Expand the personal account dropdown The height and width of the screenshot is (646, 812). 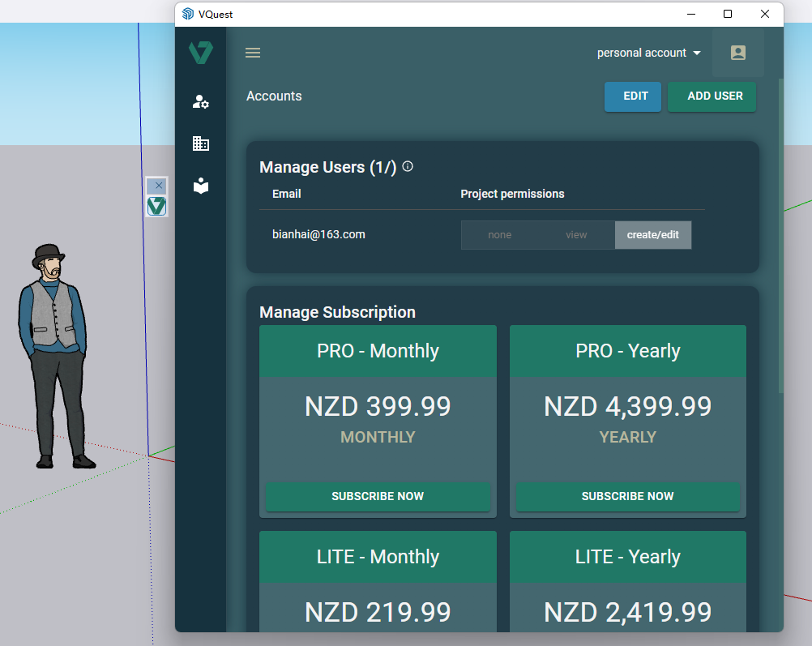(x=648, y=53)
